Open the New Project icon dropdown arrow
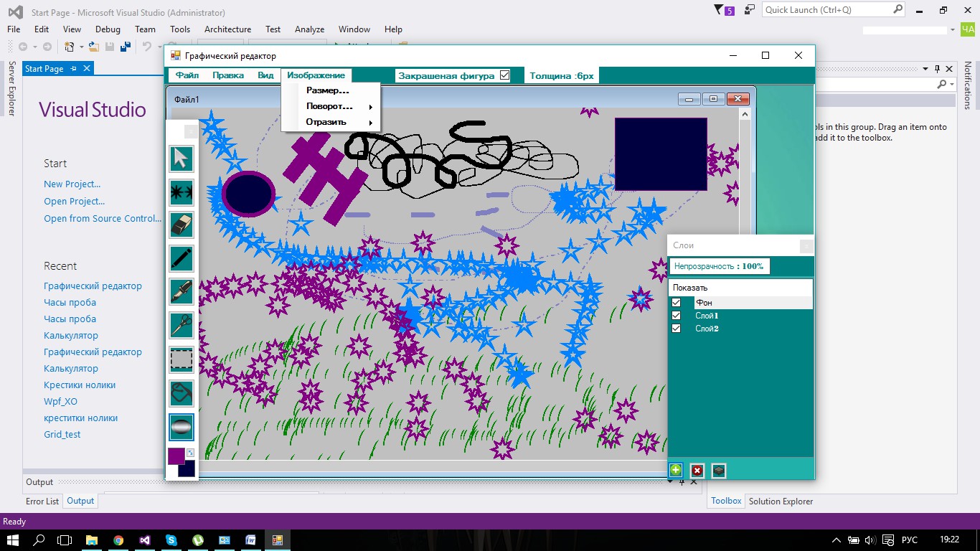980x551 pixels. (x=81, y=47)
